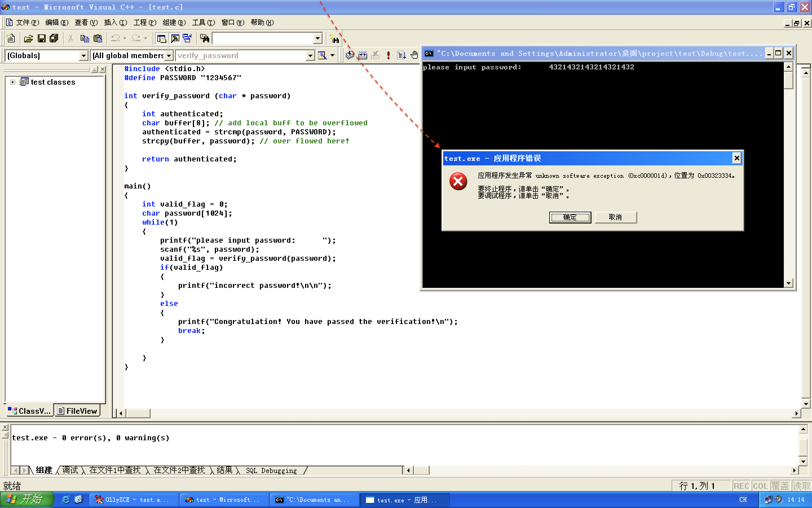Screen dimensions: 812x508
Task: Open the WizardBar actions dropdown arrow
Action: (332, 55)
